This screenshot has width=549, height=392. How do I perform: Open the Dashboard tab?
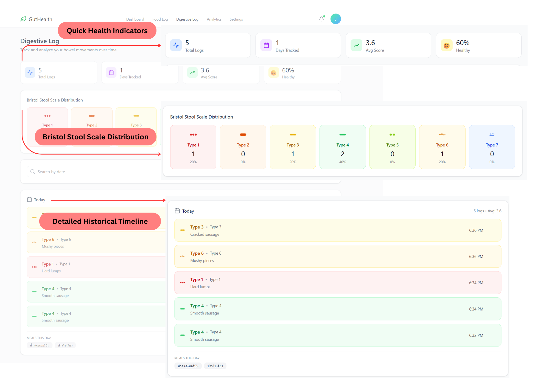[x=135, y=19]
